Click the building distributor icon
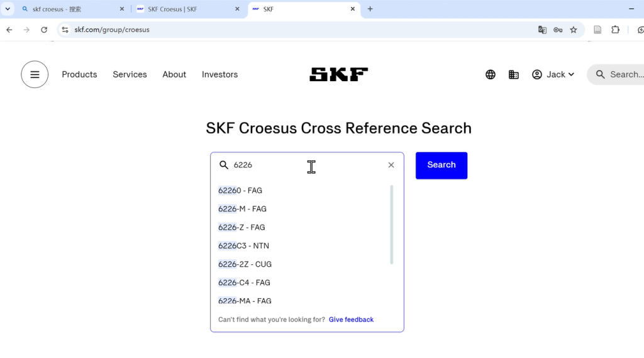The width and height of the screenshot is (644, 358). click(513, 74)
